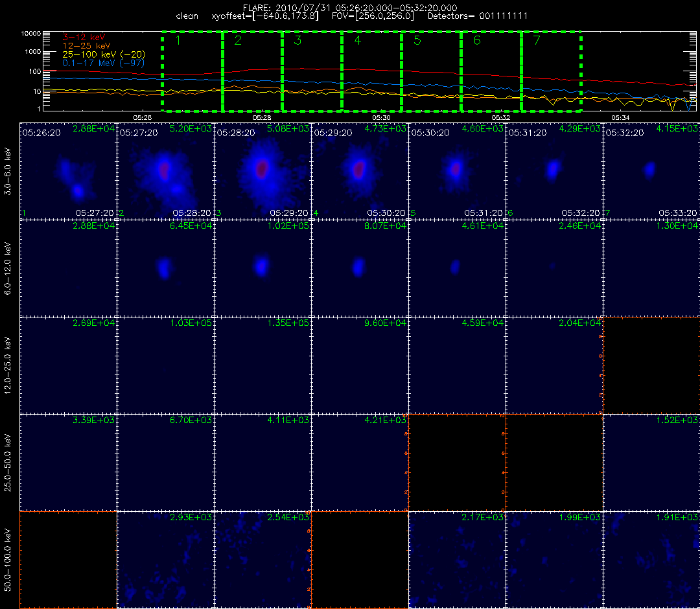Click the 12.0-25.0 keV panel labeled 1.03E+05
This screenshot has width=700, height=609.
[x=166, y=366]
